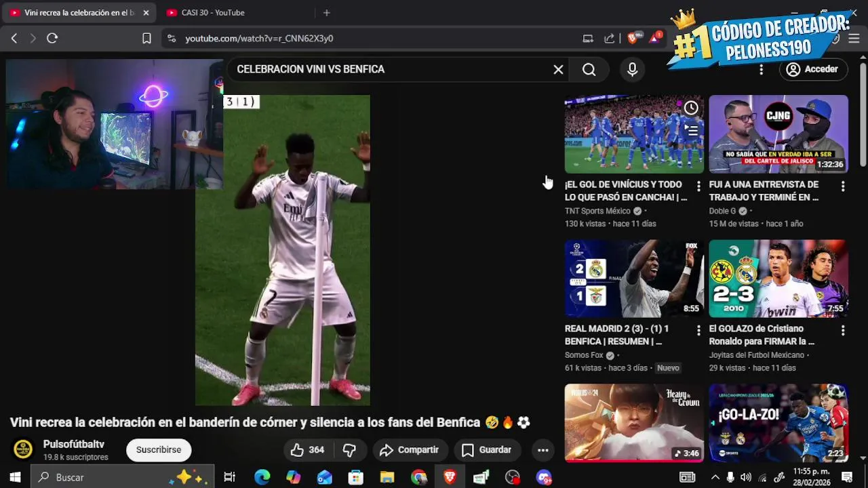Open options for 'FUI A UNA ENTREVISTA' video
The image size is (868, 488).
tap(843, 186)
